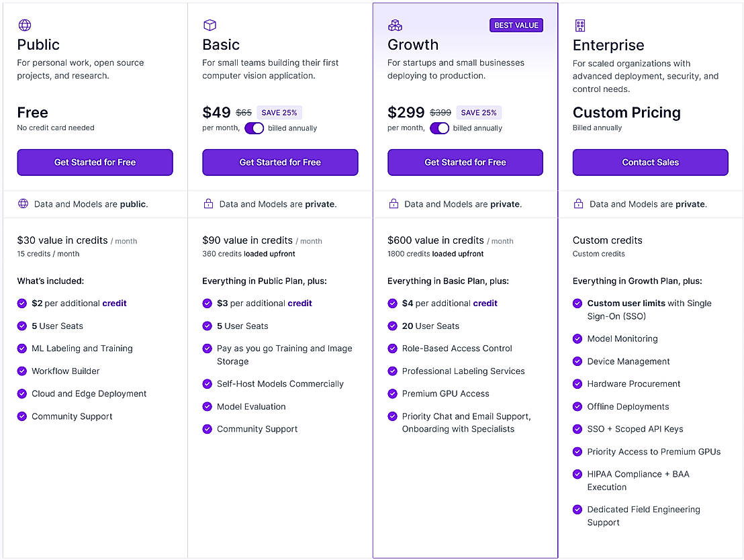
Task: Click the globe icon beside Data and Models are public
Action: 24,204
